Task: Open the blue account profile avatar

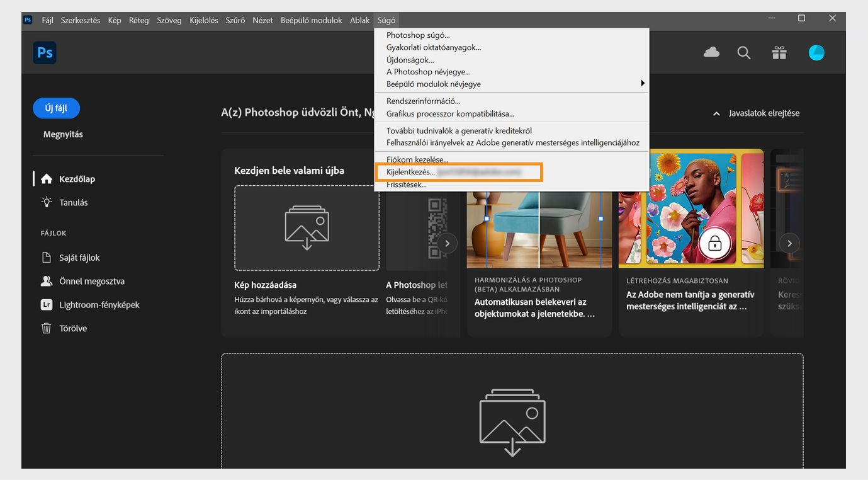Action: [816, 53]
